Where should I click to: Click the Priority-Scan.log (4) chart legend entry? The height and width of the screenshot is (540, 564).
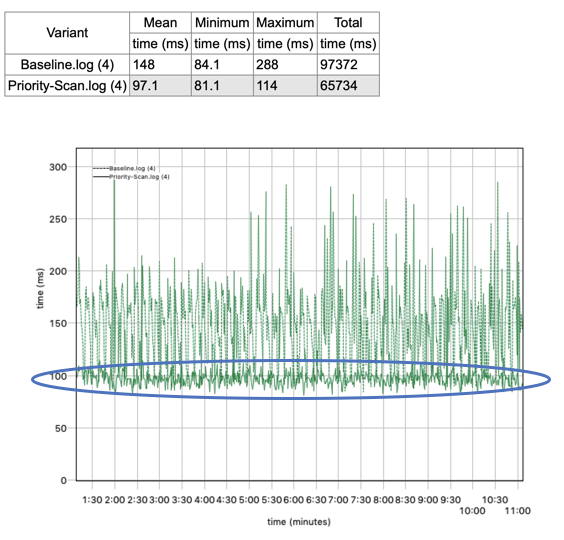point(131,177)
